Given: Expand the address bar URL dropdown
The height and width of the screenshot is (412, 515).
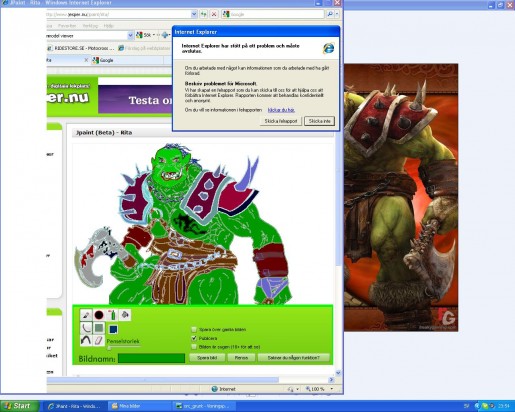Looking at the screenshot, I should (194, 14).
